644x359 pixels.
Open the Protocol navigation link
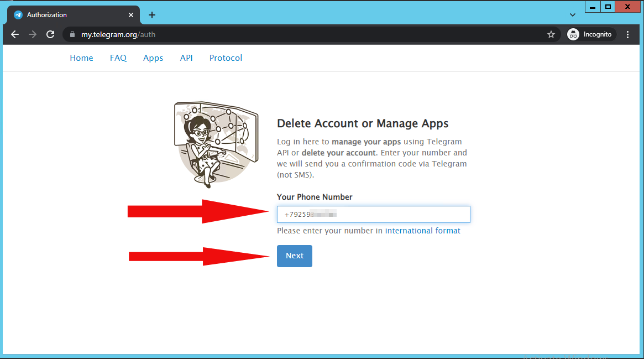coord(226,58)
